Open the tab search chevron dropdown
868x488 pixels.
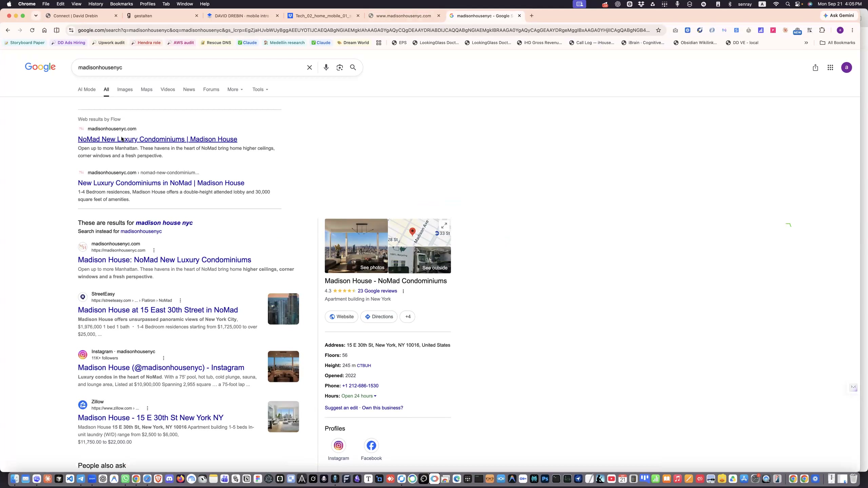[x=36, y=16]
